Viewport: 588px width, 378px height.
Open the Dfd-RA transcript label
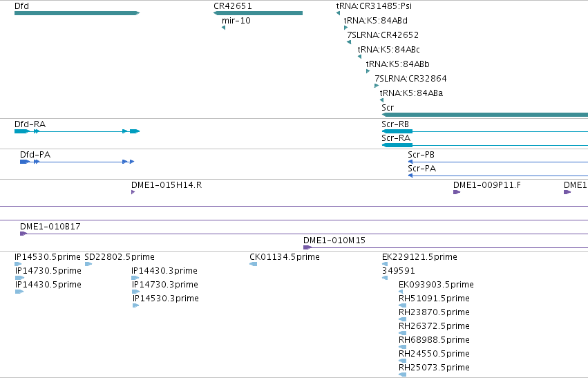30,124
